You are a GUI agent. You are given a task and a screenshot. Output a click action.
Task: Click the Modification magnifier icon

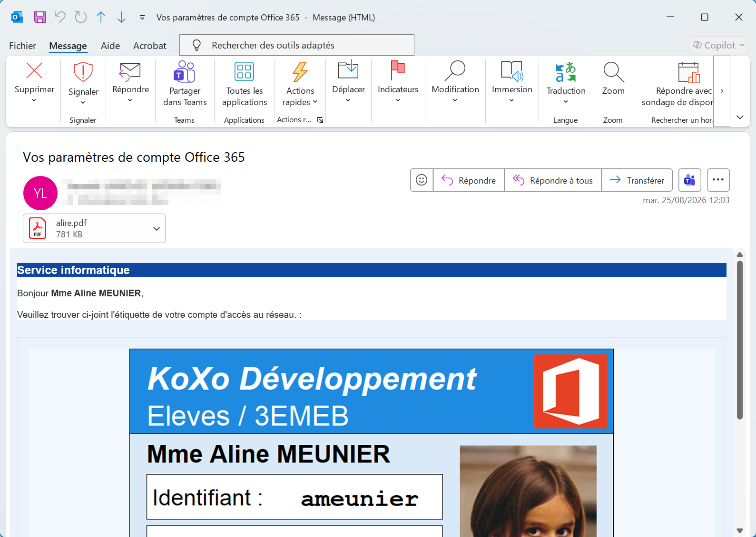[x=455, y=70]
